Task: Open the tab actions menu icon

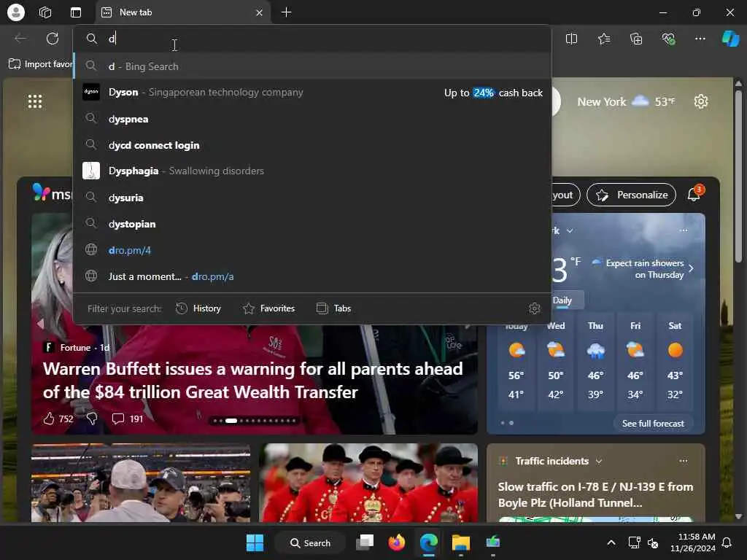Action: click(x=76, y=12)
